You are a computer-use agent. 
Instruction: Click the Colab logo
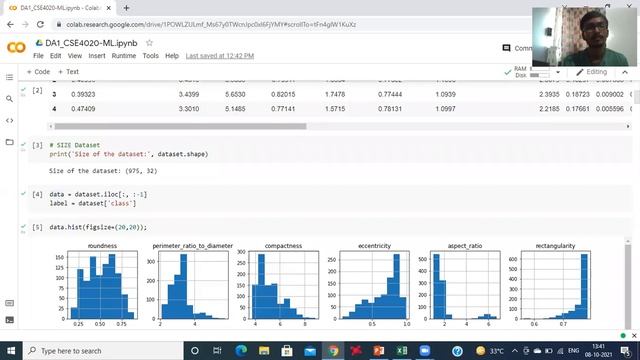[16, 48]
